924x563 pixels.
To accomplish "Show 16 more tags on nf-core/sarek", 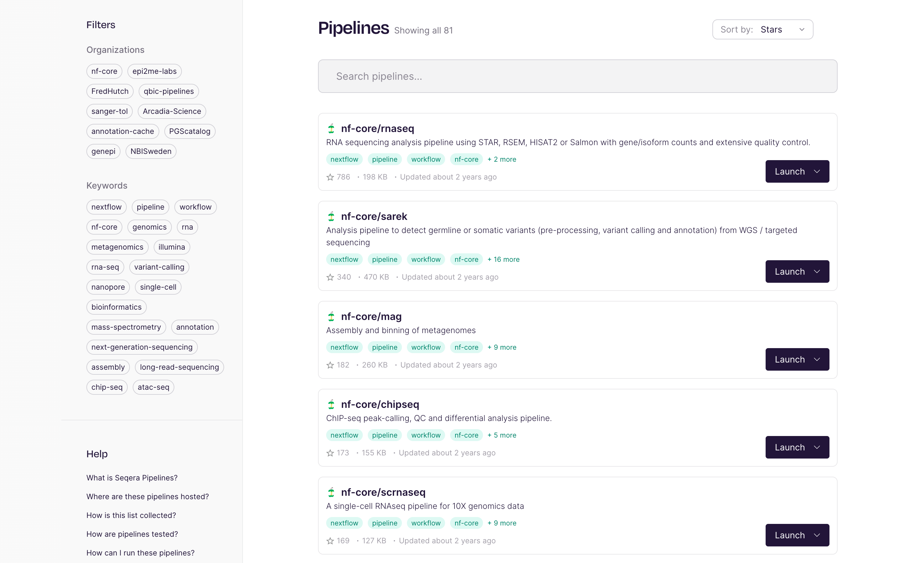I will coord(503,259).
